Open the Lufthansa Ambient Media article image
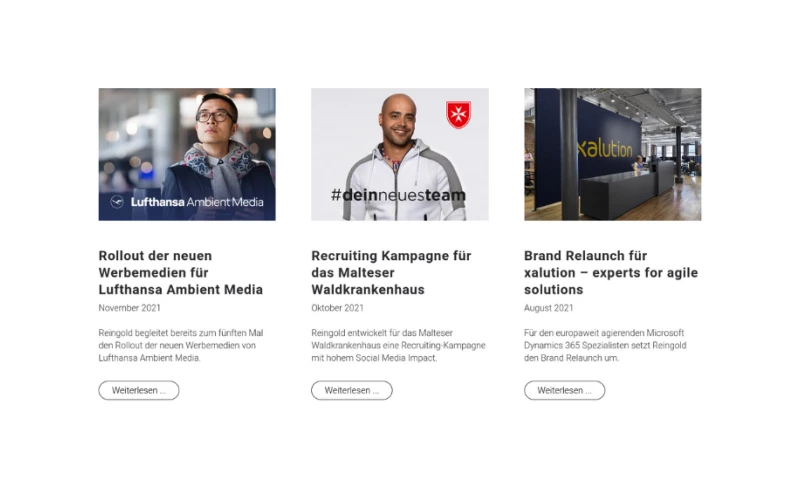Image resolution: width=800 pixels, height=480 pixels. point(187,154)
